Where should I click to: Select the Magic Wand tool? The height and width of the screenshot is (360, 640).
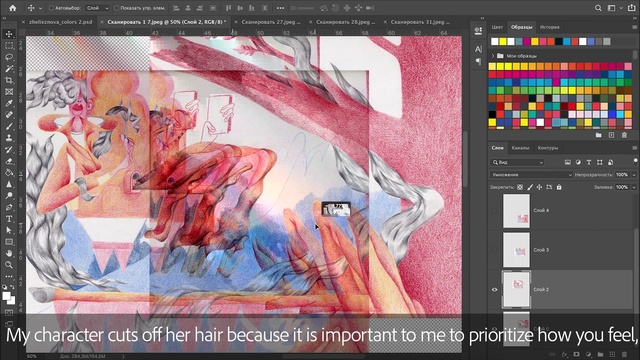tap(9, 69)
